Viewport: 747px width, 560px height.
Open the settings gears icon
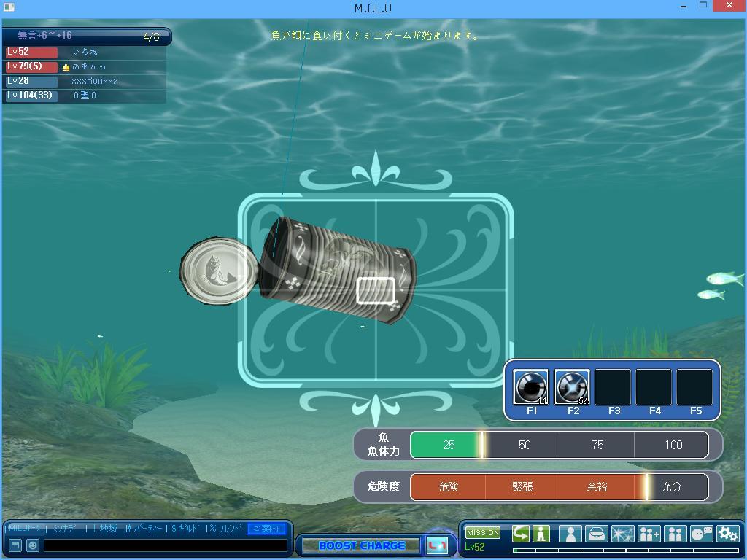(727, 534)
